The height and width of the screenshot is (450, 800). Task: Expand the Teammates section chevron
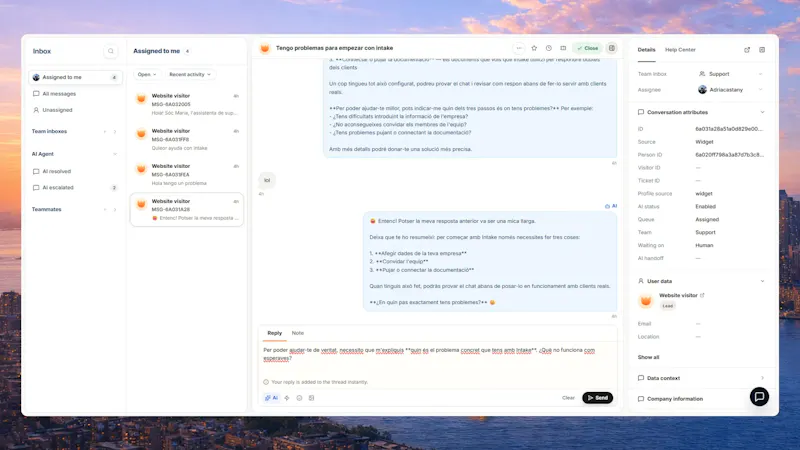tap(115, 210)
